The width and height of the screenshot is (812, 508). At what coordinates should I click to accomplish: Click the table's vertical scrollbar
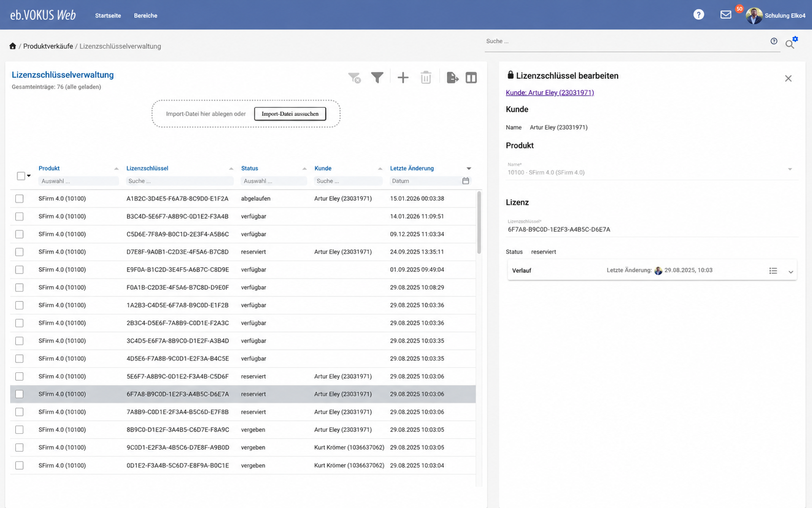coord(479,223)
